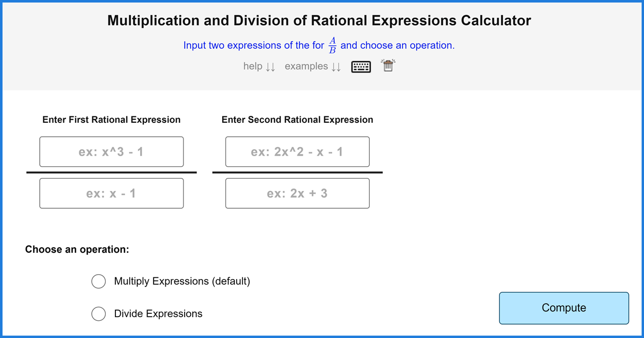The height and width of the screenshot is (338, 644).
Task: Click the first expression numerator field
Action: tap(111, 152)
